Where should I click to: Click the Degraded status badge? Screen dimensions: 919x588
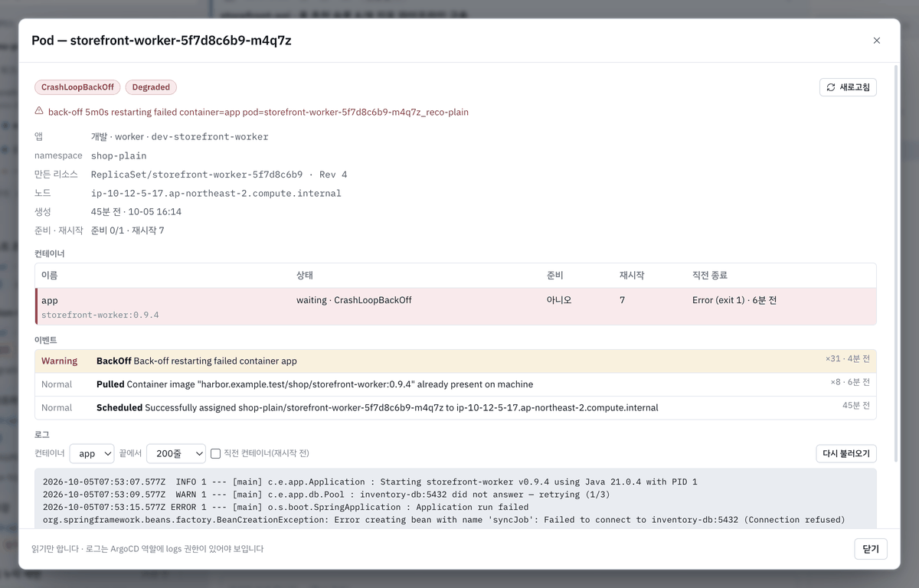click(151, 87)
